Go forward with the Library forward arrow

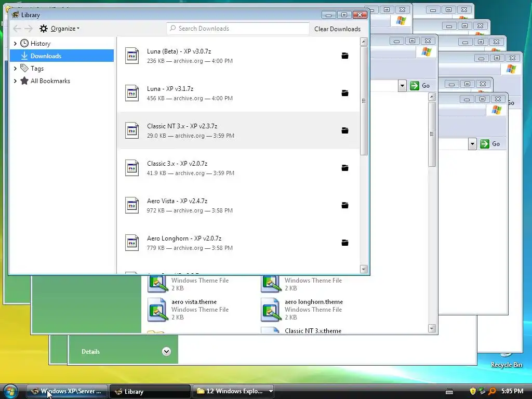[29, 29]
